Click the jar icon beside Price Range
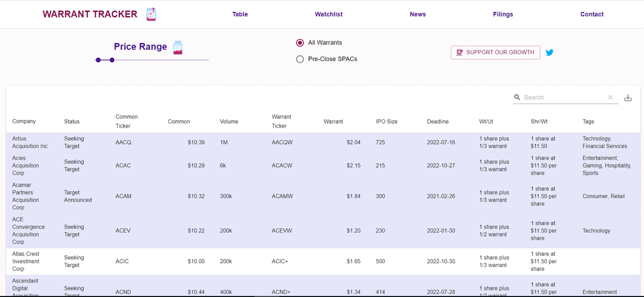This screenshot has width=644, height=297. pos(178,47)
